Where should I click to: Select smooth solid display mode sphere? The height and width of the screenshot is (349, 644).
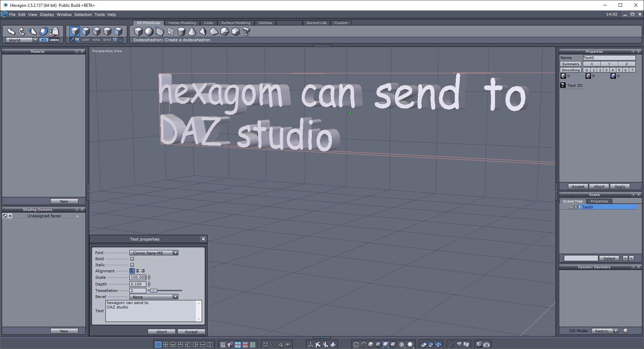(386, 345)
